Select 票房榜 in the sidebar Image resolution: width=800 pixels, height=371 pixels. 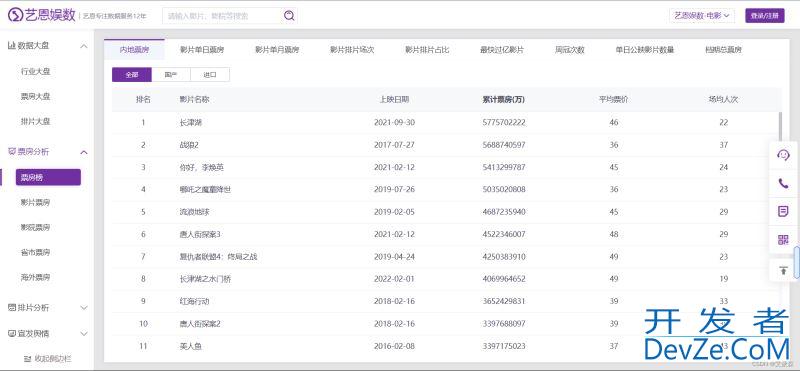[48, 177]
